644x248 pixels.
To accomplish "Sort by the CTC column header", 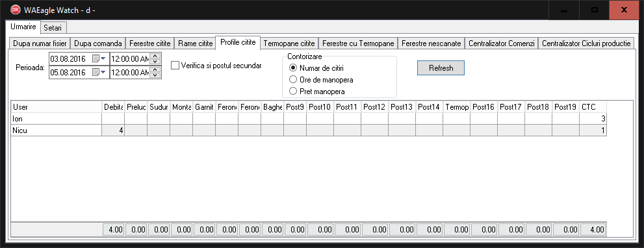I will click(x=593, y=107).
